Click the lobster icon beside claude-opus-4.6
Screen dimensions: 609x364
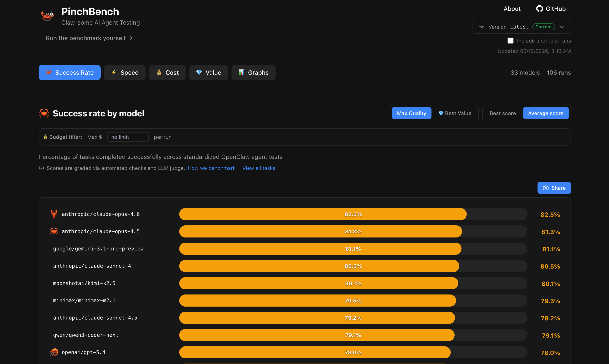point(54,214)
